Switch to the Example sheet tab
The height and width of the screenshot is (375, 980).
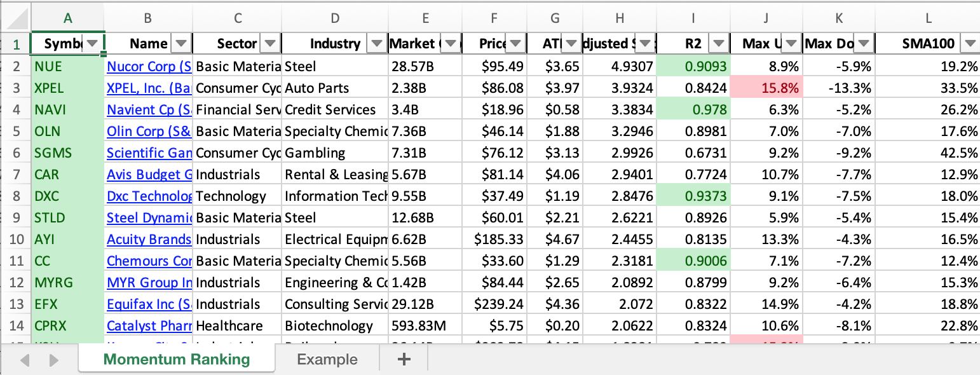pyautogui.click(x=327, y=359)
